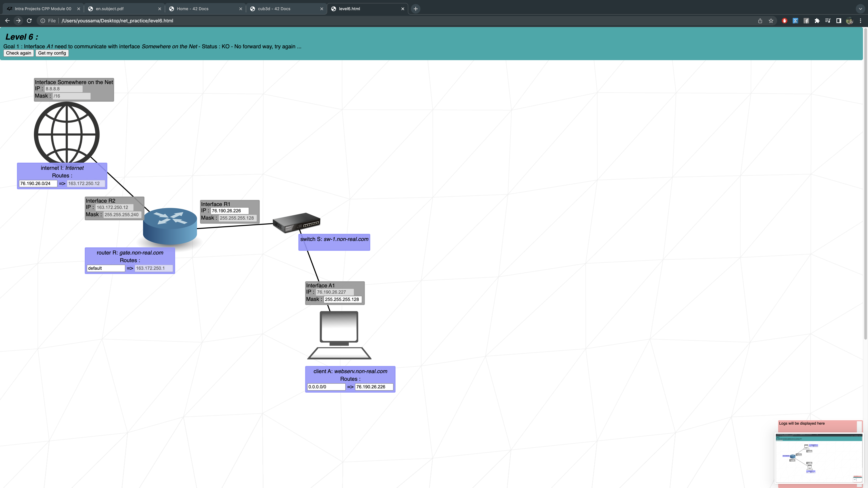Bookmark this page with the star icon

point(771,21)
